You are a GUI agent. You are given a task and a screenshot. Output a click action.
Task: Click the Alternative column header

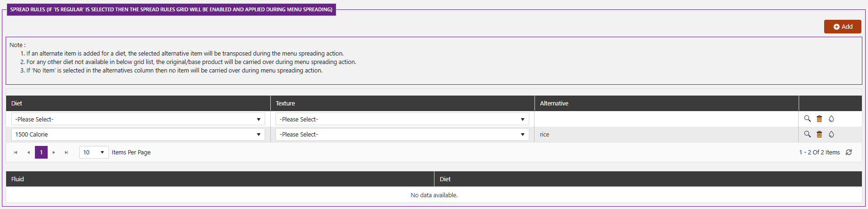554,103
